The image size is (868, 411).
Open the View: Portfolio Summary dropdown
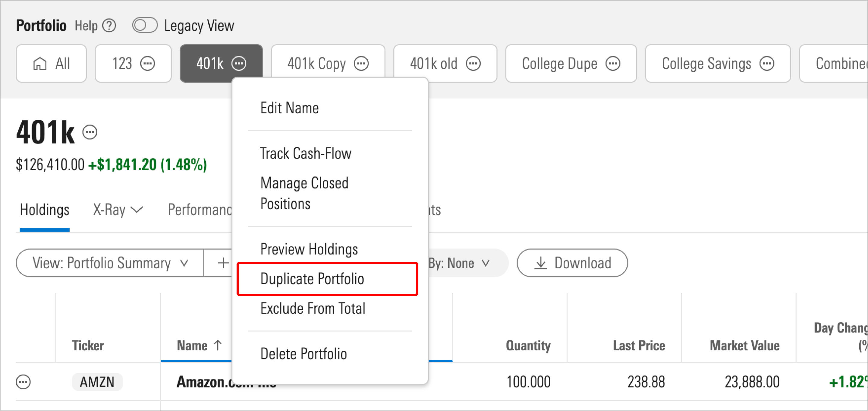click(110, 263)
